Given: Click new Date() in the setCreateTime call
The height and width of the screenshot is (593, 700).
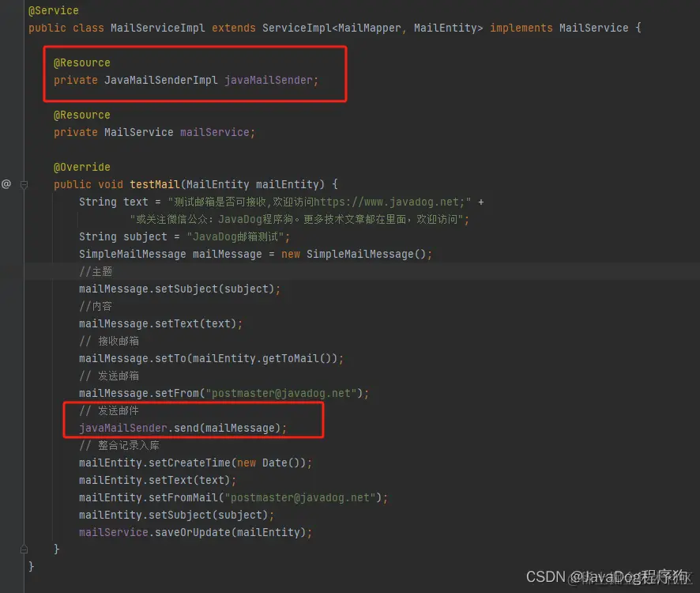Looking at the screenshot, I should pos(268,463).
